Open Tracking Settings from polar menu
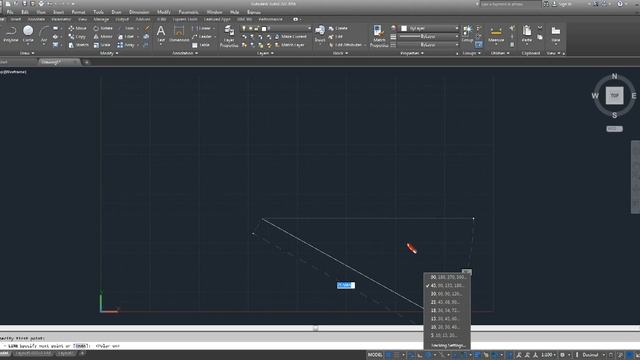The image size is (640, 360). click(x=447, y=345)
